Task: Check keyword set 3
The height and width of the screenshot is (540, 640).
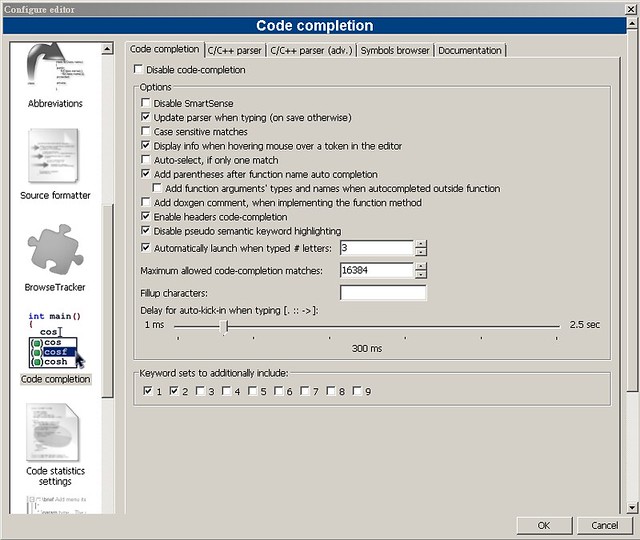Action: click(200, 391)
